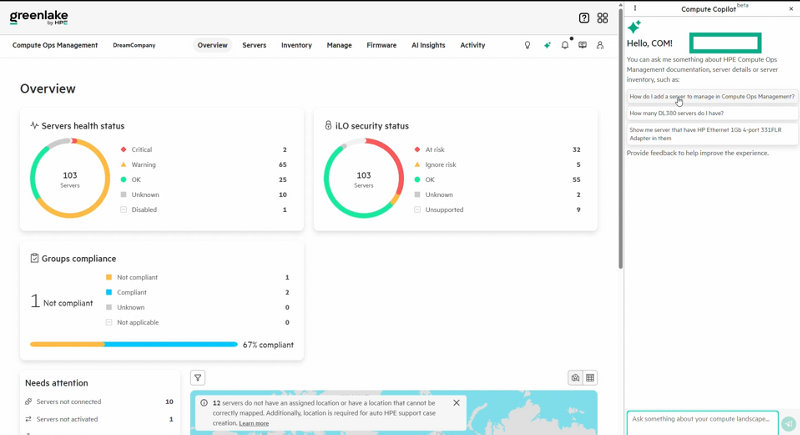800x435 pixels.
Task: Open Copilot panel options menu dots
Action: [x=635, y=8]
